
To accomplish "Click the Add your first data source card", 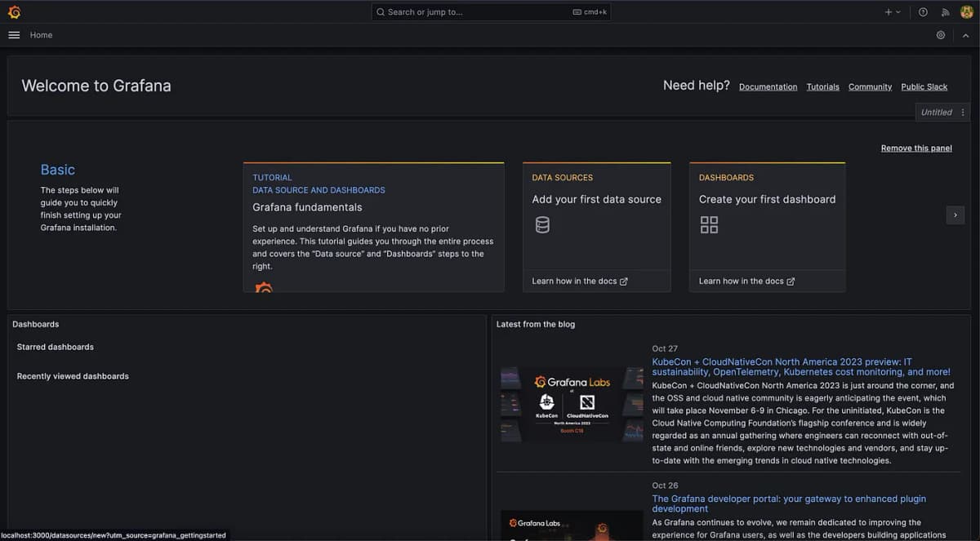I will point(596,227).
